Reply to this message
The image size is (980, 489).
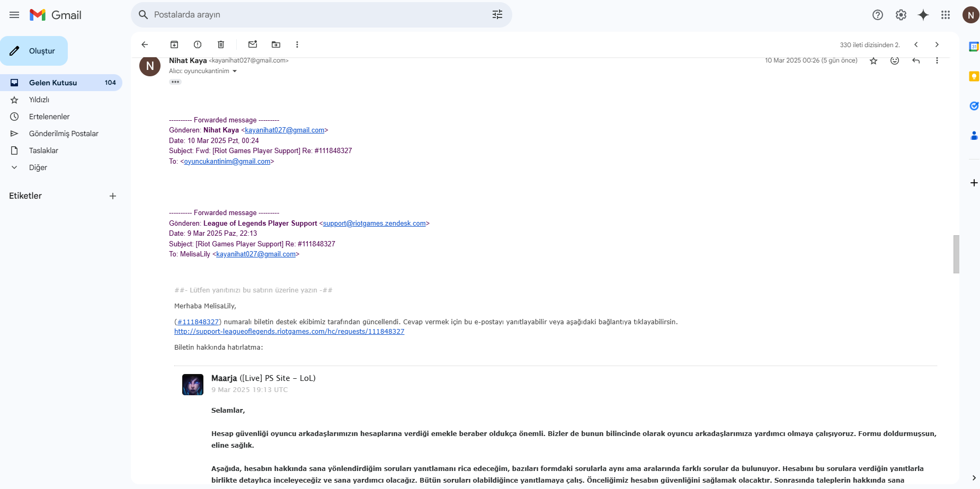[x=916, y=61]
